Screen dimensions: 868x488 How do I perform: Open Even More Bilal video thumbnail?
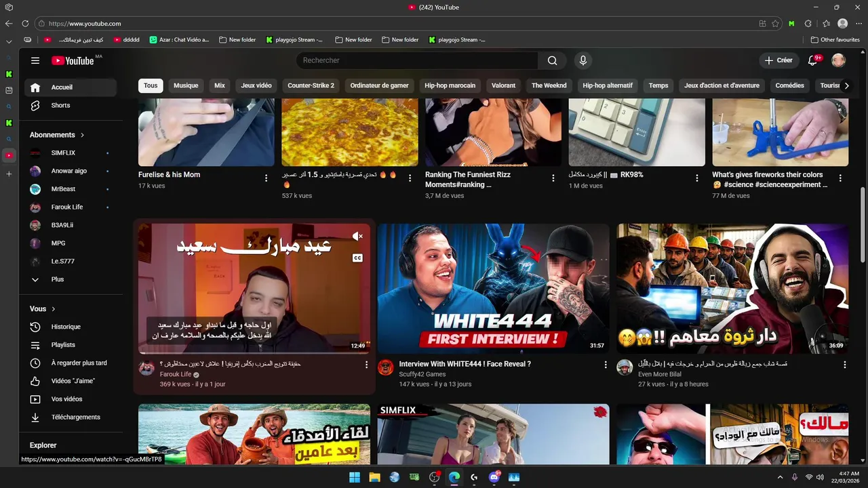click(x=732, y=289)
